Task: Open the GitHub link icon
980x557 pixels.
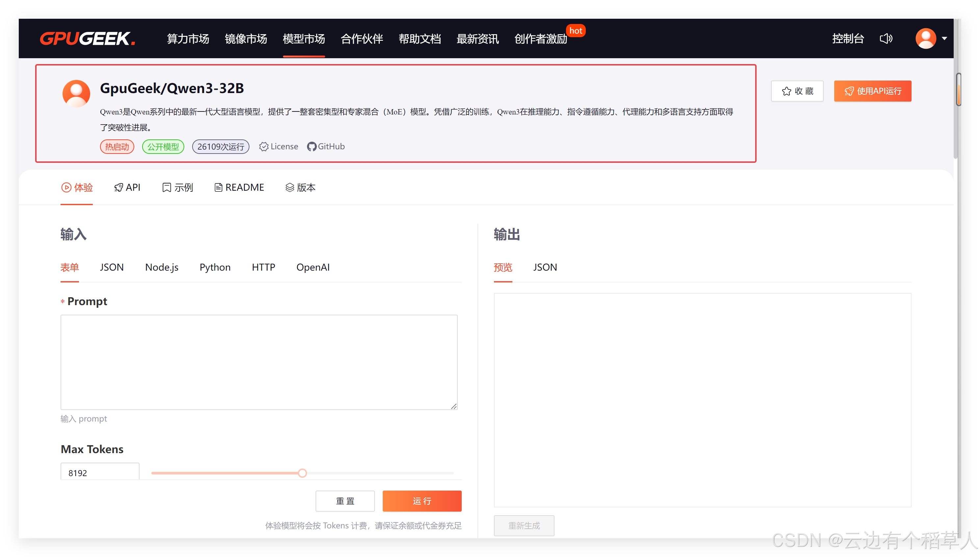Action: coord(312,147)
